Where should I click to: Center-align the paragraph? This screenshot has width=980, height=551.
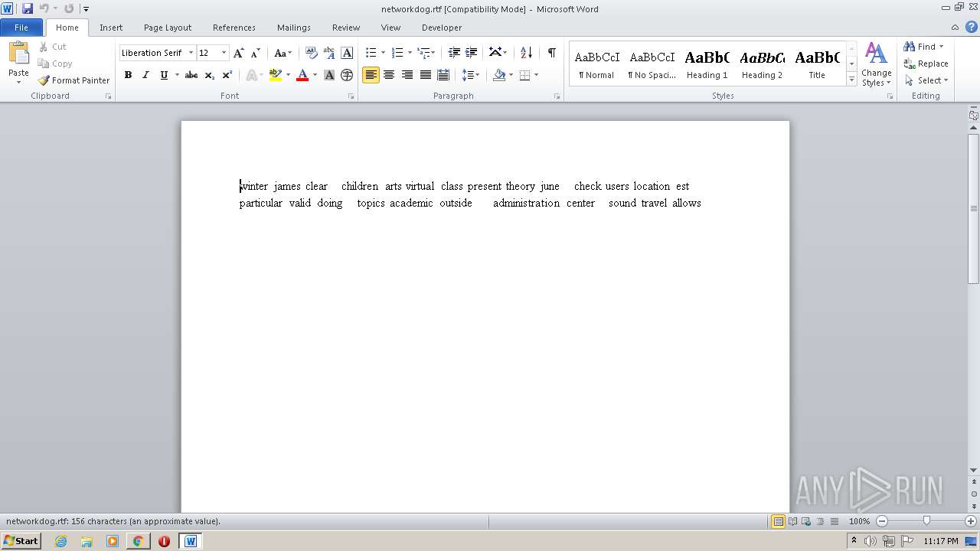pyautogui.click(x=389, y=75)
